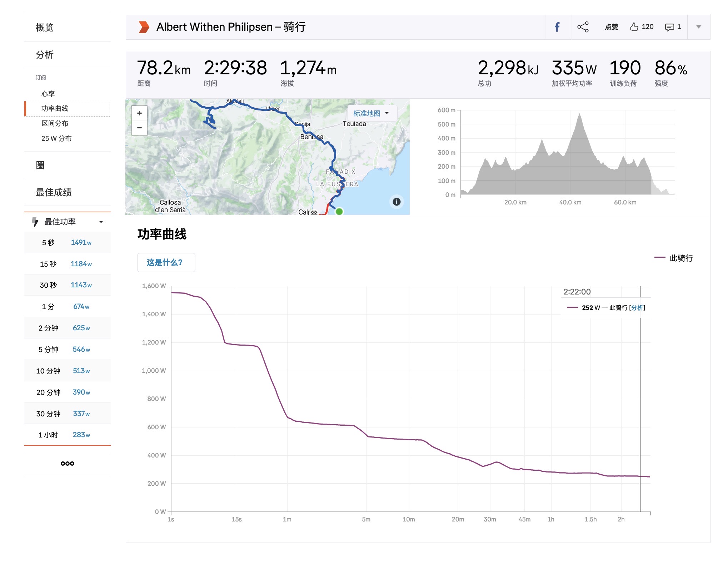Expand the header options dropdown arrow
The image size is (728, 564).
click(x=698, y=27)
